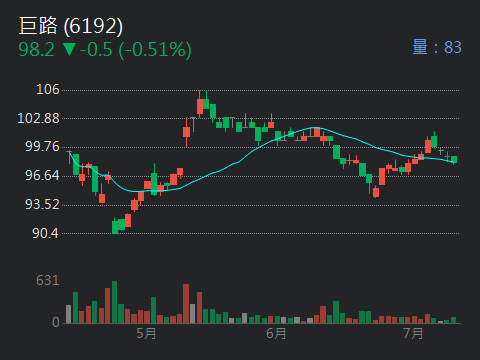Click the 93.52 price axis label
Screen dimensions: 480x360
(x=42, y=204)
